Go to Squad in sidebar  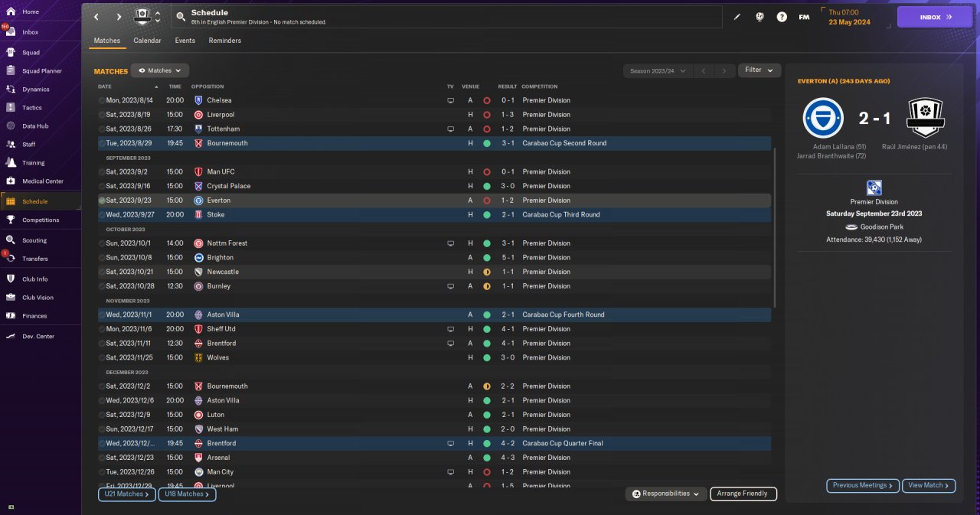(x=31, y=52)
